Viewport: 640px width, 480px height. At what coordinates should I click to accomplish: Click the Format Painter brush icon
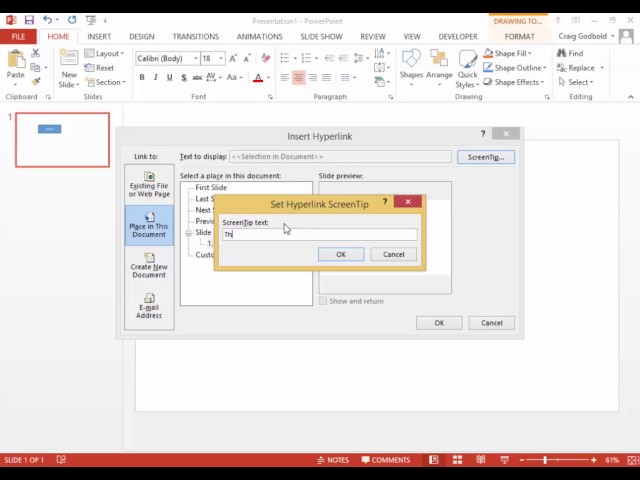click(x=36, y=82)
